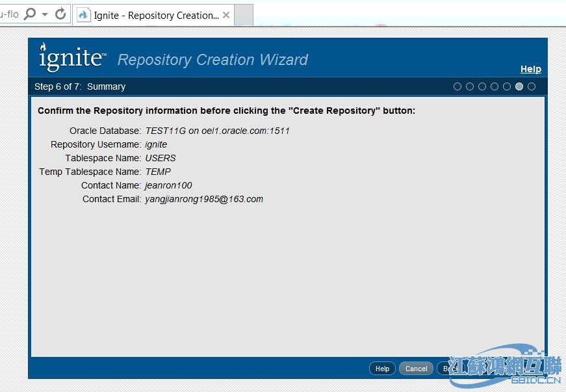
Task: Click the first step progress circle
Action: 457,86
